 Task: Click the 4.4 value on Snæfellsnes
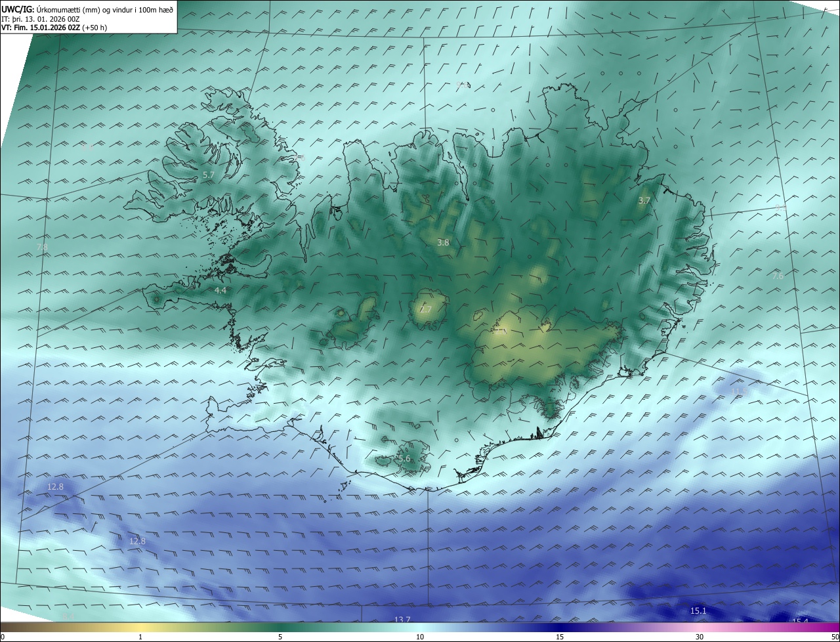coord(220,290)
